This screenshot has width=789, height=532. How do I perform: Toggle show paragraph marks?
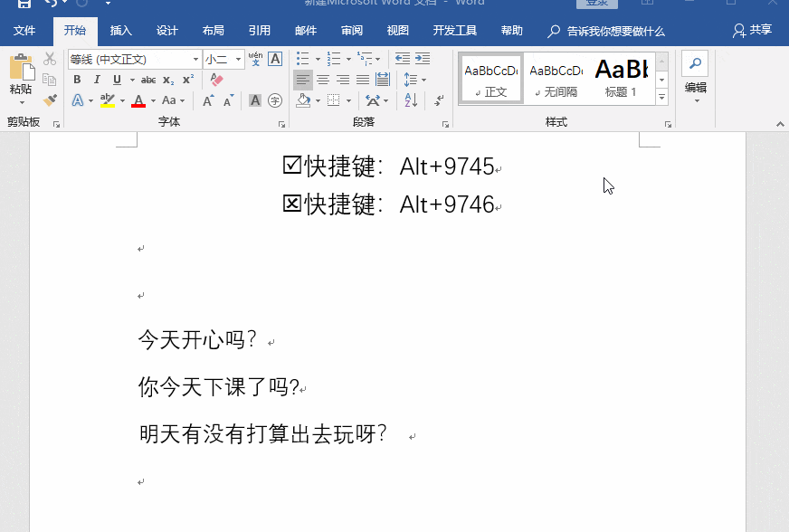[x=439, y=100]
